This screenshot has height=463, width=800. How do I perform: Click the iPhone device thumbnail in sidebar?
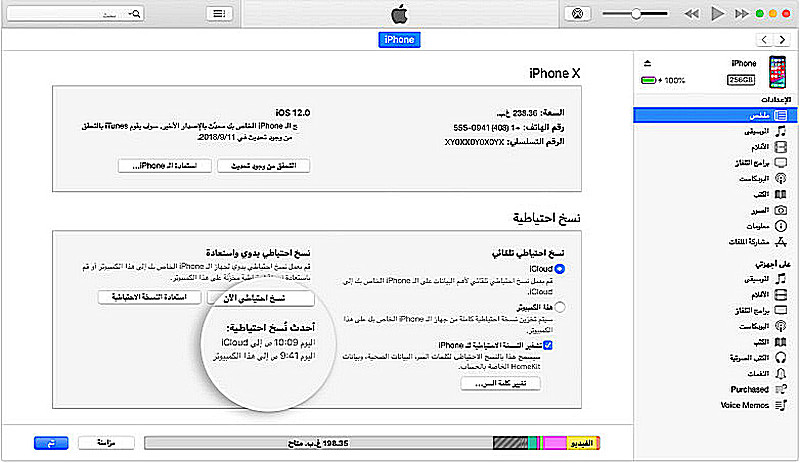tap(778, 72)
